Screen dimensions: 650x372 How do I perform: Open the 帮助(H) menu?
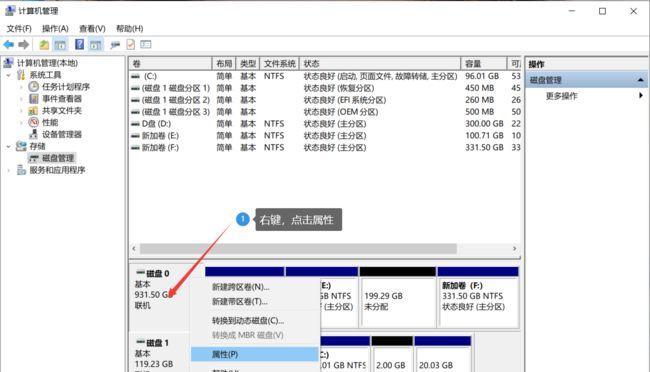tap(129, 29)
